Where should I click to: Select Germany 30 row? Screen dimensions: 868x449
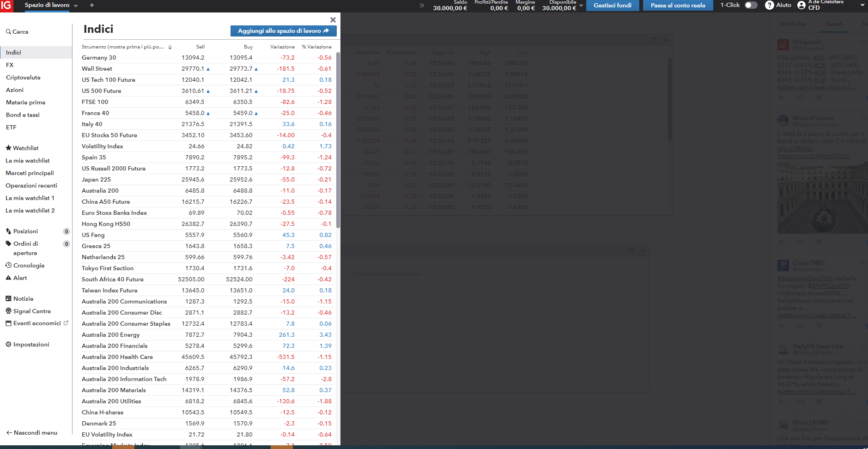207,58
